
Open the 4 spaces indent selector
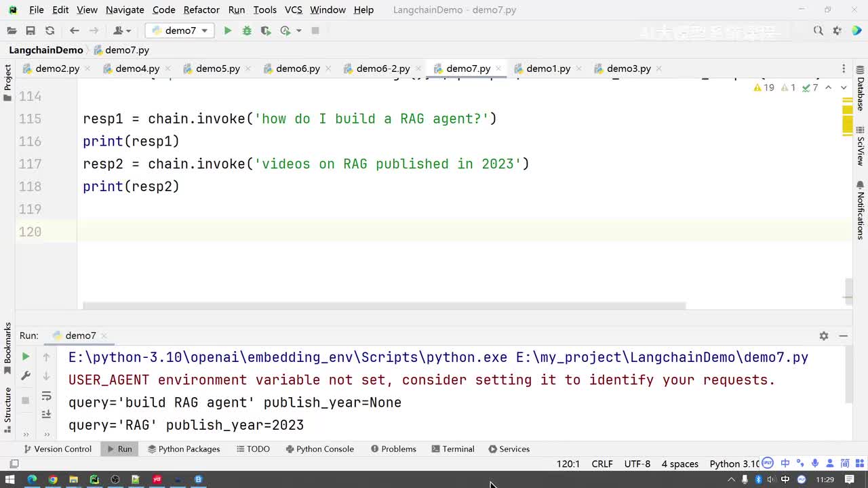point(680,464)
